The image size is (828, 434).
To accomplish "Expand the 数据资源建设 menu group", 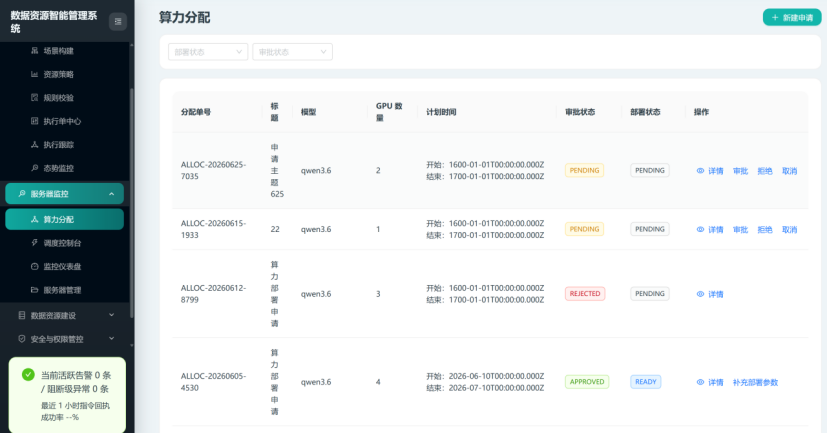I will tap(66, 315).
